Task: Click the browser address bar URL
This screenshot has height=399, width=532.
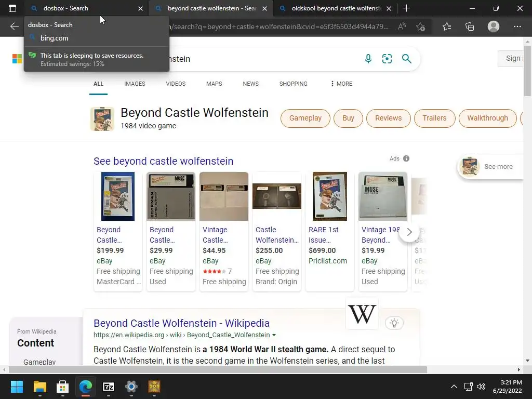Action: (x=280, y=26)
